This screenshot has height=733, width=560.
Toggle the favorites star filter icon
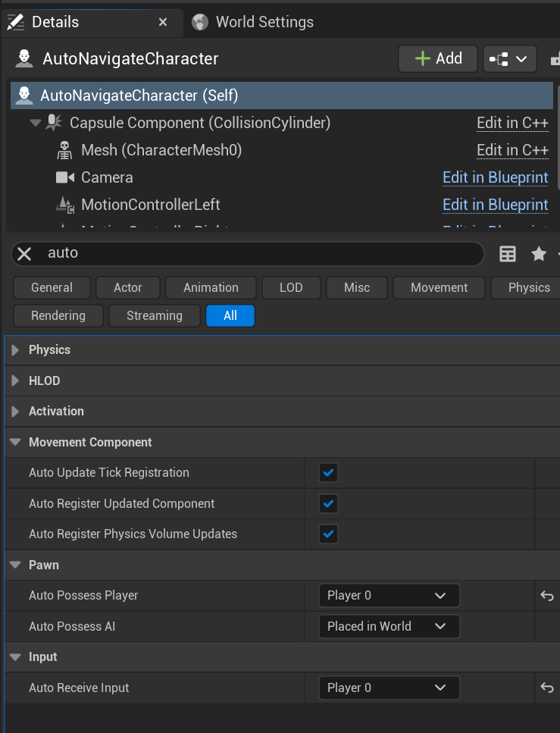[539, 254]
